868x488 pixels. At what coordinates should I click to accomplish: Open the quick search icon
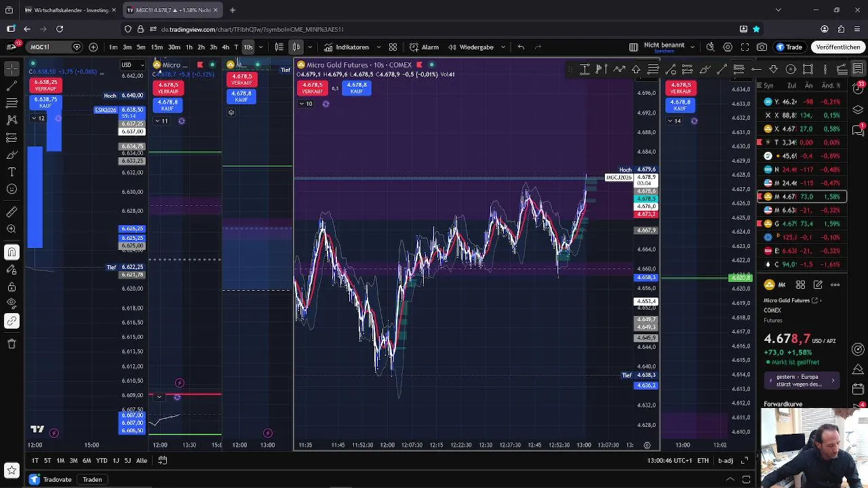[x=710, y=47]
